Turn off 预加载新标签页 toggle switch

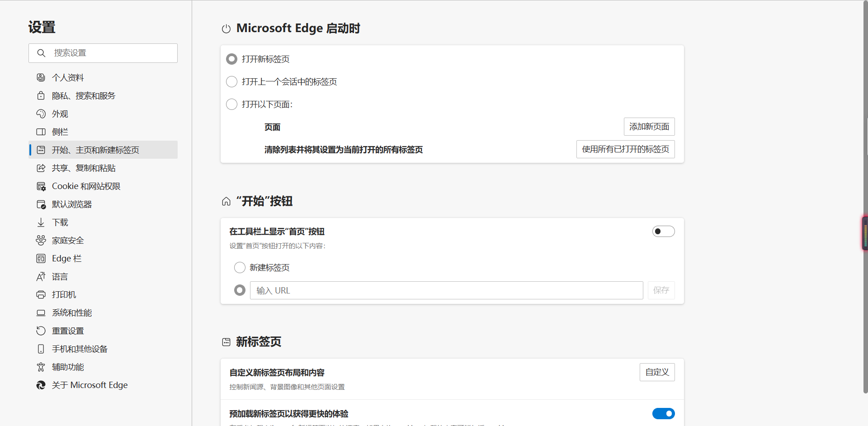pyautogui.click(x=663, y=413)
